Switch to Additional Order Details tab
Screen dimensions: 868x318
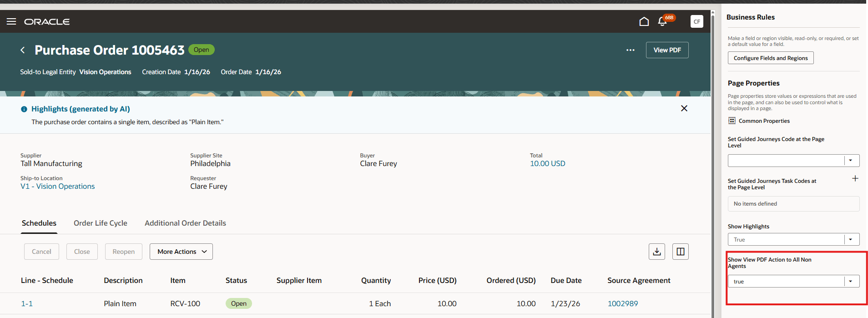point(185,223)
